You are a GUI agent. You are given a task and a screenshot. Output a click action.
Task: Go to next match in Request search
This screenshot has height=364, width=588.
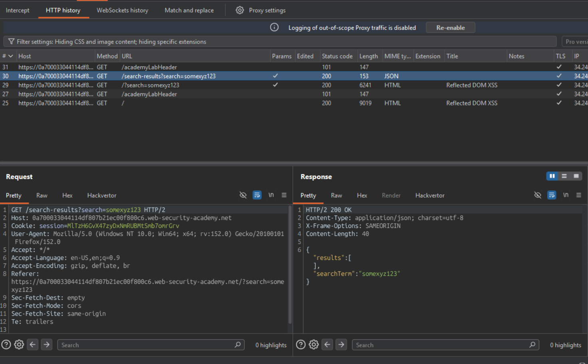(46, 344)
